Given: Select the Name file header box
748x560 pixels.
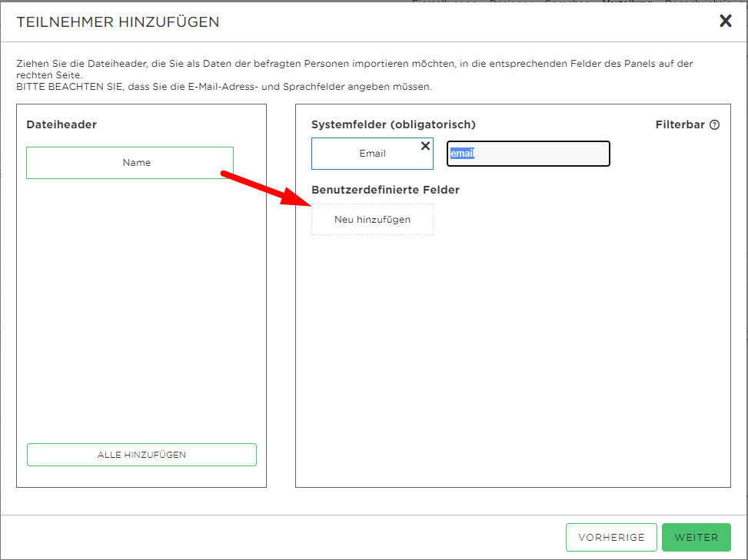Looking at the screenshot, I should coord(130,163).
